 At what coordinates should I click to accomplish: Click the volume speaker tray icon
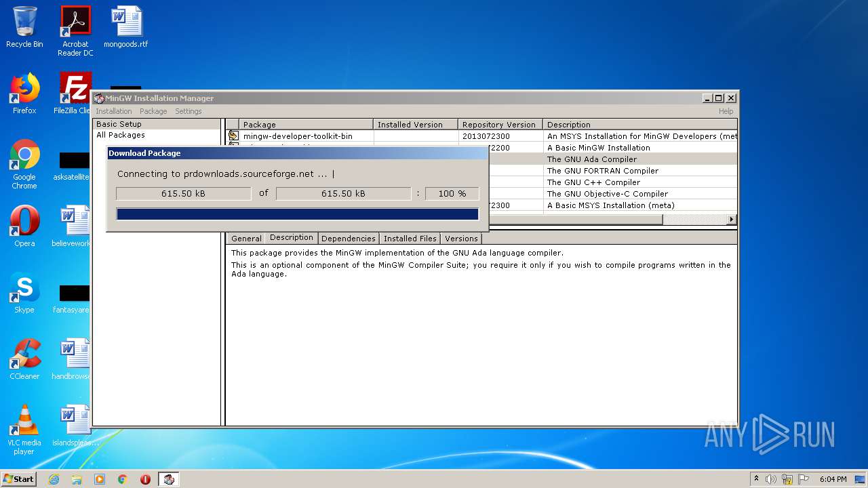click(770, 479)
